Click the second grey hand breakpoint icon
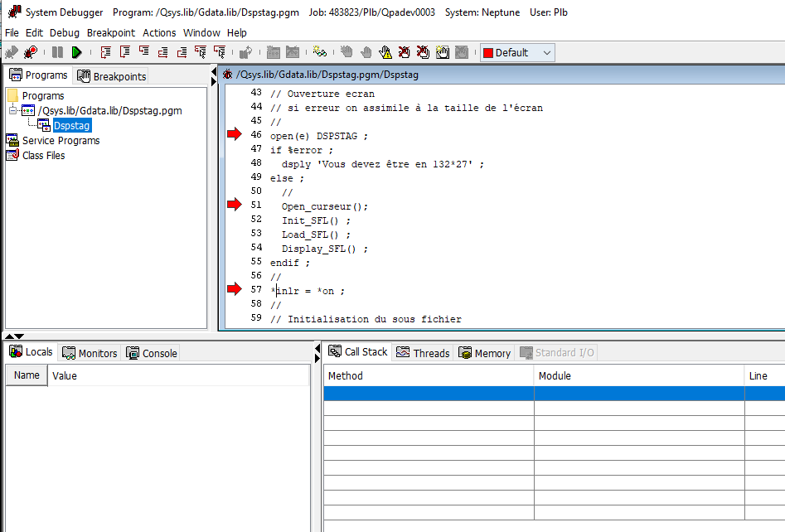The width and height of the screenshot is (785, 532). (366, 52)
